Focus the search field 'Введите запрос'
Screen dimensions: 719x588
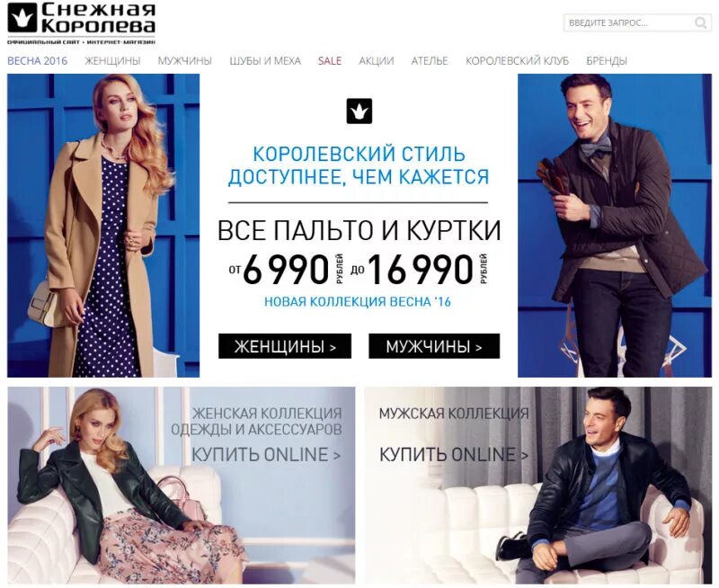point(629,22)
